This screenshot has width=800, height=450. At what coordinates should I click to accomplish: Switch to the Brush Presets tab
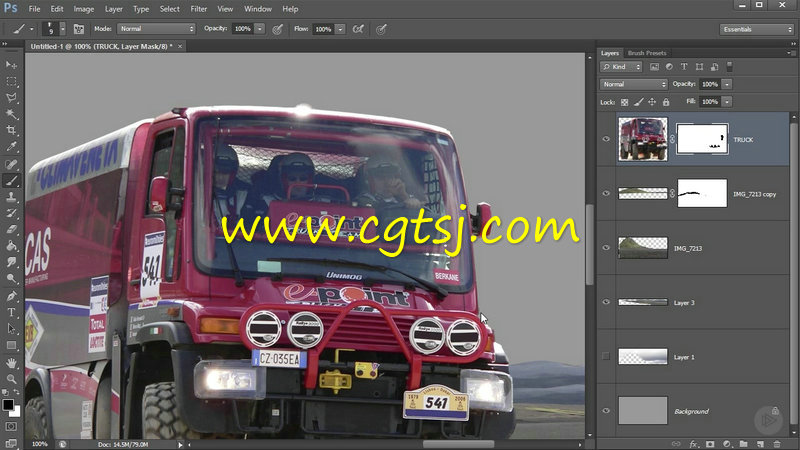click(x=647, y=53)
